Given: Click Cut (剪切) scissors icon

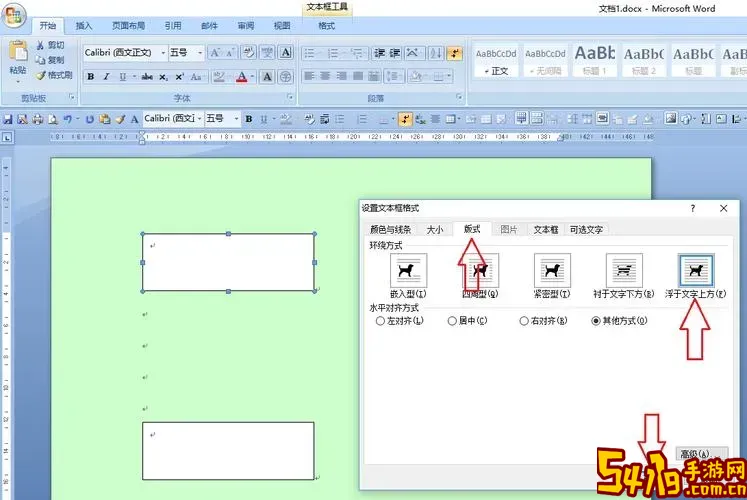Looking at the screenshot, I should [40, 45].
